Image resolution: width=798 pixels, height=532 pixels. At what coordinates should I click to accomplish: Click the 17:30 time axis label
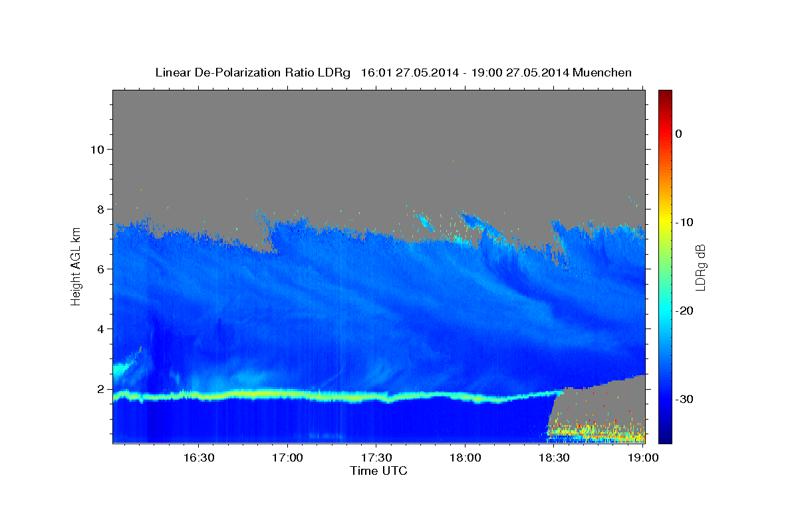pos(376,458)
